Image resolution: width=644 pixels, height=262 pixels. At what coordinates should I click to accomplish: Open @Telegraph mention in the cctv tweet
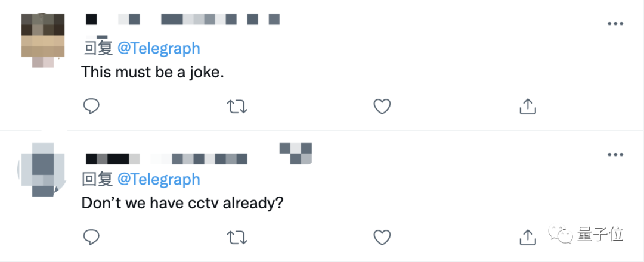[158, 179]
